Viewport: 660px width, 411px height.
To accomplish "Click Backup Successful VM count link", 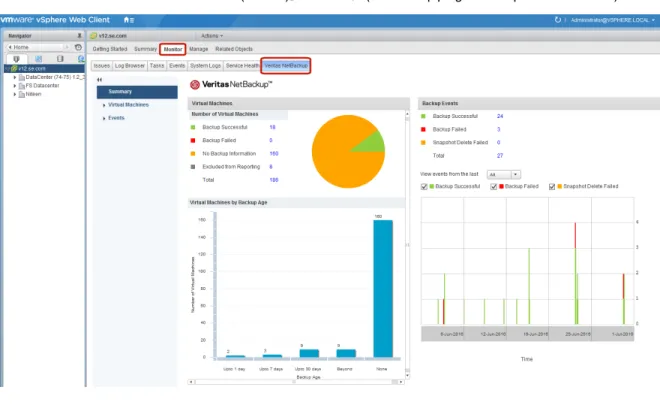I will click(x=272, y=127).
